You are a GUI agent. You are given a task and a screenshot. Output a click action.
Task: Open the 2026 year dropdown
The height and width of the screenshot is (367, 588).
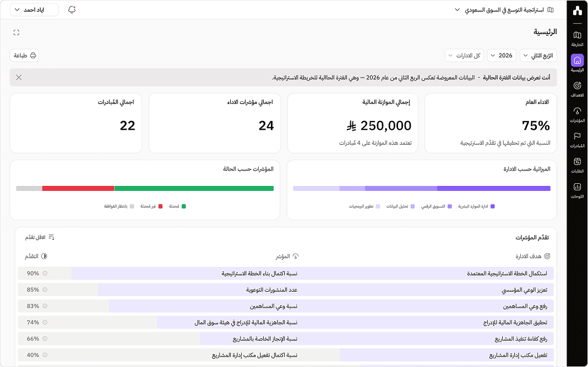tap(502, 56)
